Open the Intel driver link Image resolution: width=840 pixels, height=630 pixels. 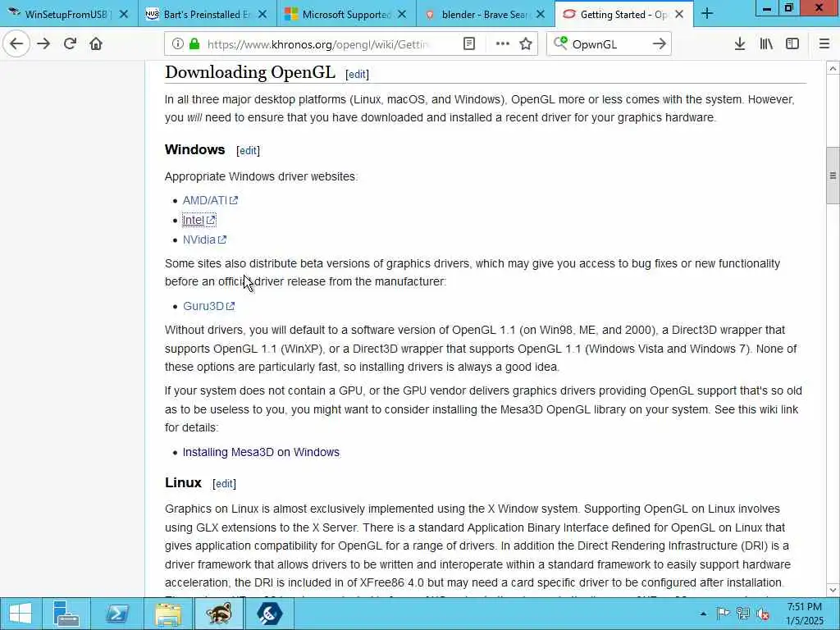click(x=199, y=220)
